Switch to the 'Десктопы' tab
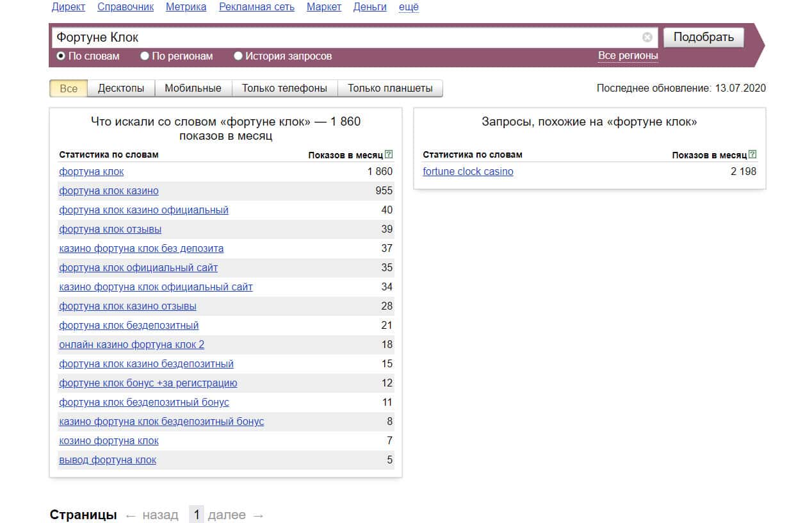The height and width of the screenshot is (523, 812). click(x=120, y=88)
